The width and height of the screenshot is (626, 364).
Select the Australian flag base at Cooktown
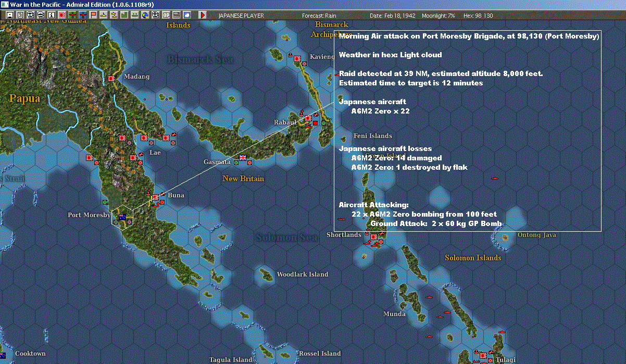2,355
